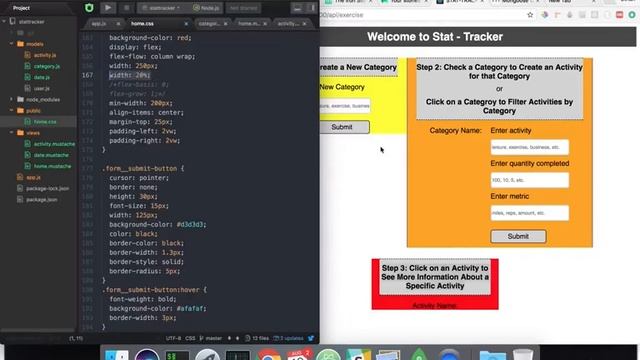Select the Node.js runtime indicator
640x360 pixels.
(206, 8)
